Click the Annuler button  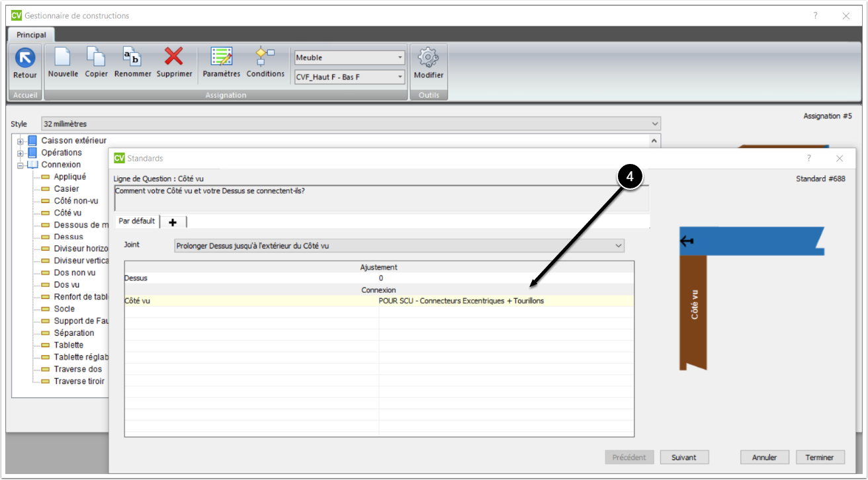765,457
